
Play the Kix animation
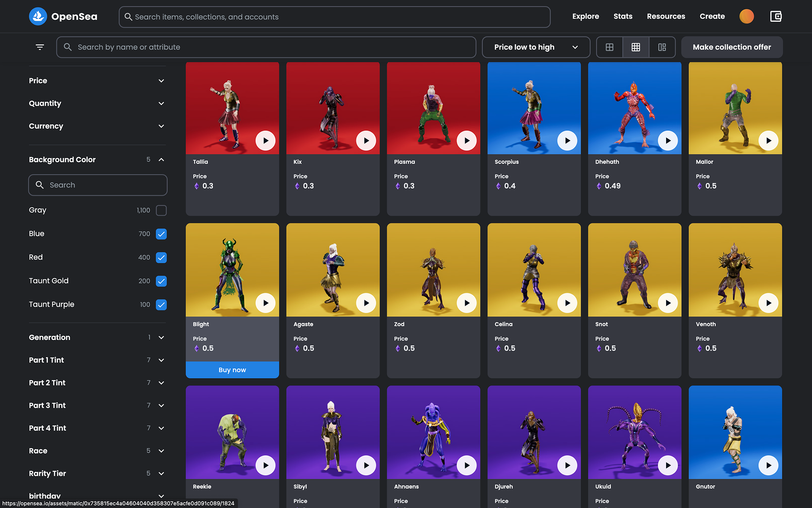[366, 141]
